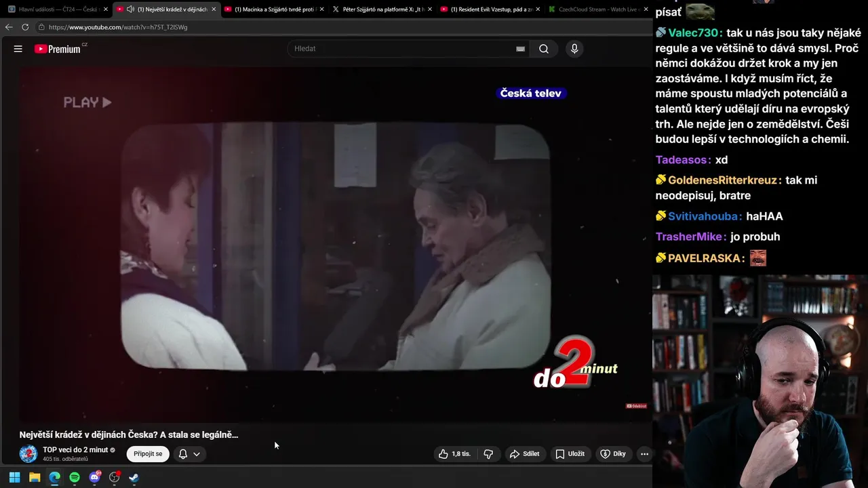868x488 pixels.
Task: Click the video title Největší krádež v dějinách Česka
Action: 129,434
